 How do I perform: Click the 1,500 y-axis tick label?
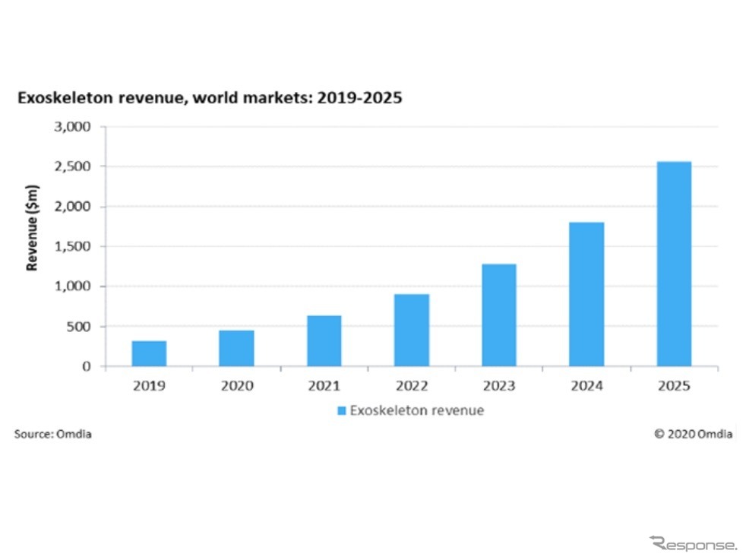74,246
